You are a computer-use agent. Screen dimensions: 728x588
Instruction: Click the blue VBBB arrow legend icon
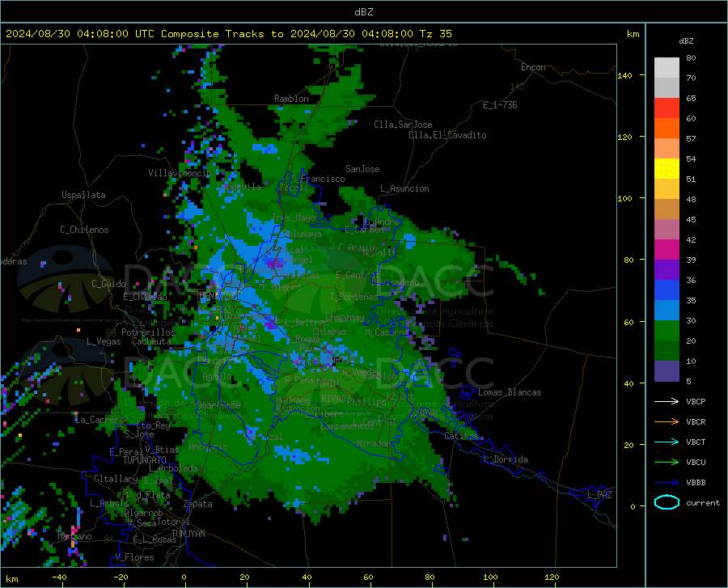[667, 482]
